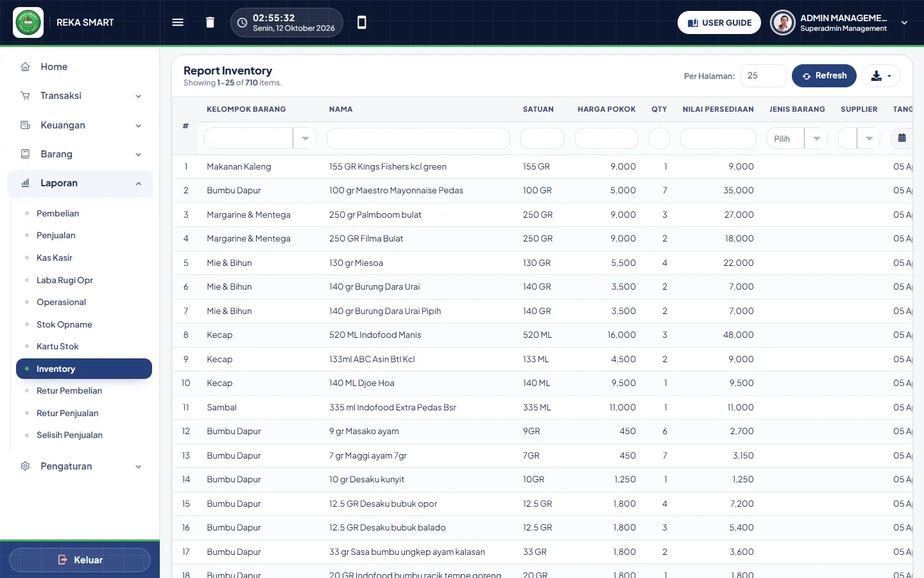Click the Reka Smart logo icon
Screen dimensions: 924x578
point(28,22)
